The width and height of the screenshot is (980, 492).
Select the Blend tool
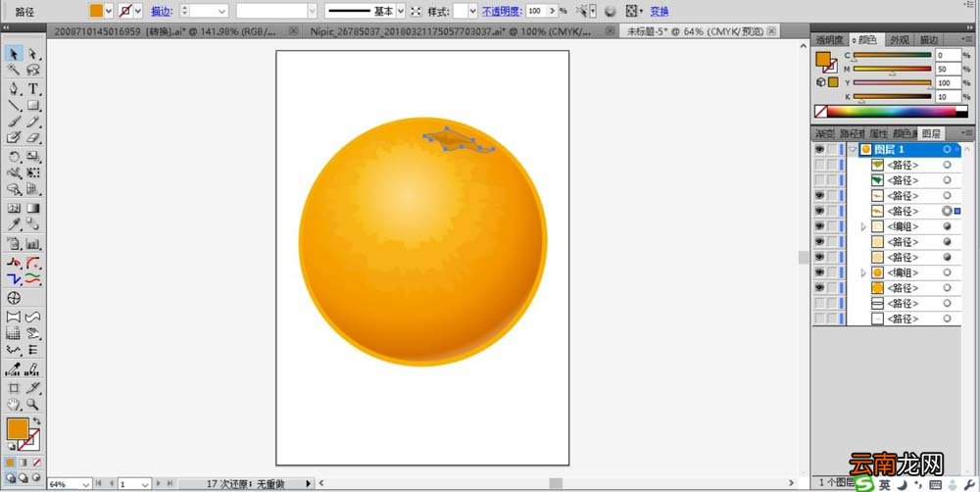coord(33,223)
